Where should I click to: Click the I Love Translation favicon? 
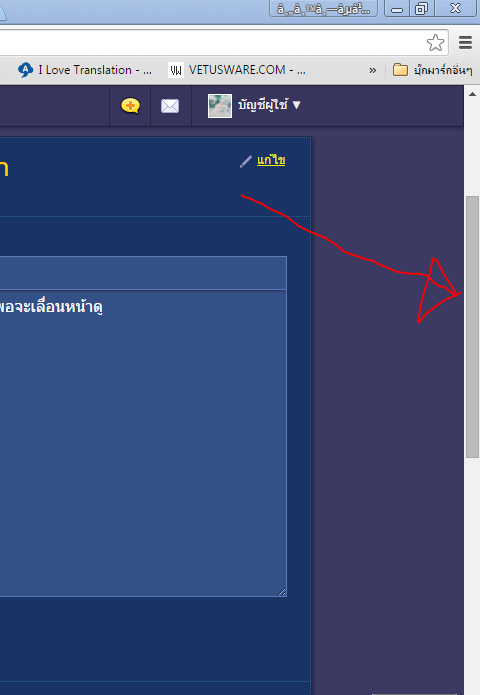click(25, 70)
